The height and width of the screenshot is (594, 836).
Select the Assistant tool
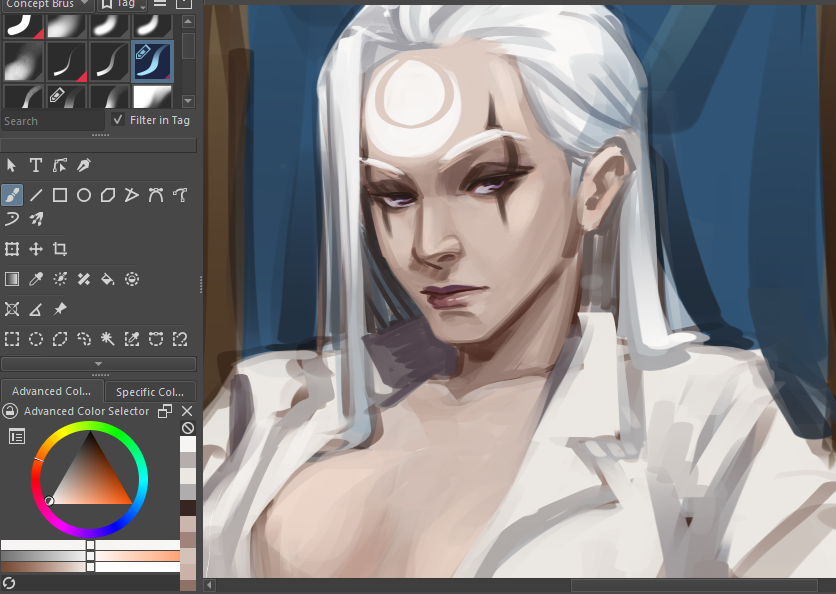tap(12, 309)
